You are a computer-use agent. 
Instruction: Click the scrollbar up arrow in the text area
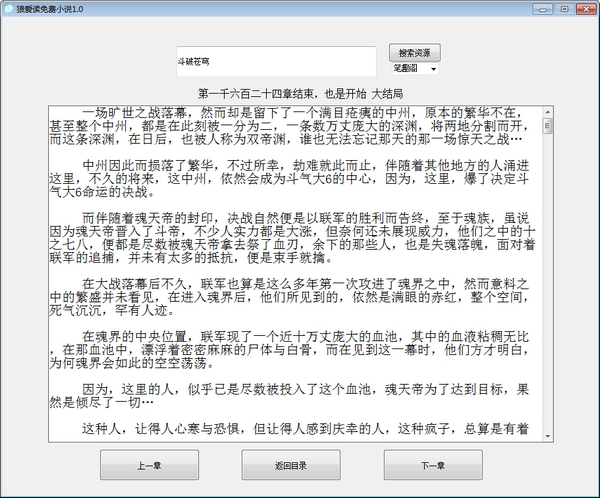(x=548, y=112)
